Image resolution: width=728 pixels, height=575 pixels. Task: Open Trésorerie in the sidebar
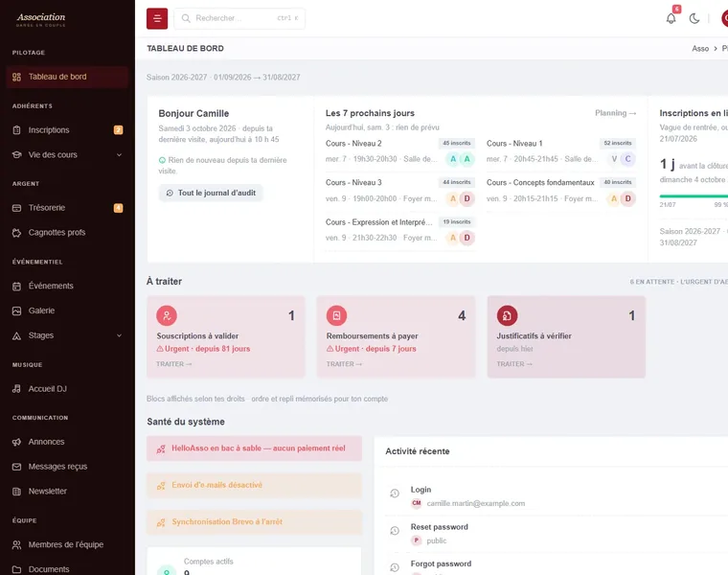[x=67, y=208]
